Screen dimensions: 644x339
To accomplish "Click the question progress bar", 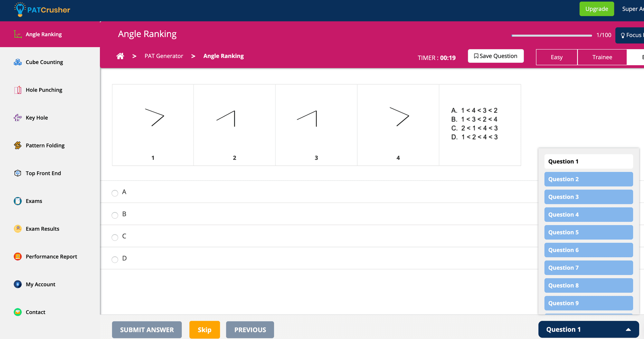I will point(551,35).
